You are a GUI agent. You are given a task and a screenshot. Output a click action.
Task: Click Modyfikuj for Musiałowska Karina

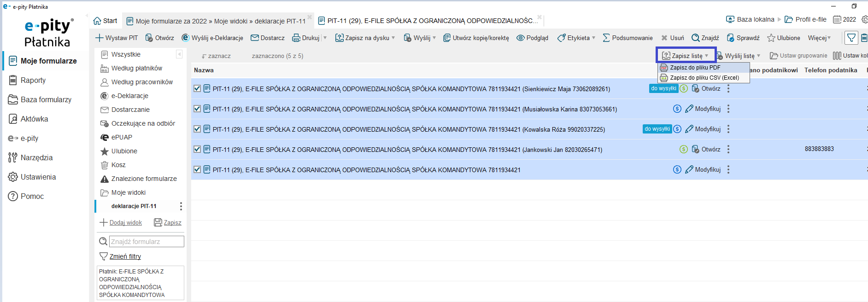click(x=703, y=109)
